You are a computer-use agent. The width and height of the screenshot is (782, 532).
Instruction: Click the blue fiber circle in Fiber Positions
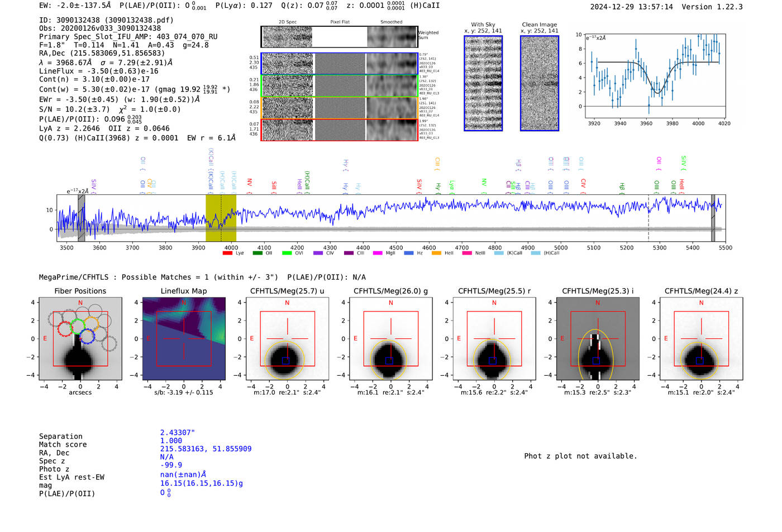click(x=87, y=336)
